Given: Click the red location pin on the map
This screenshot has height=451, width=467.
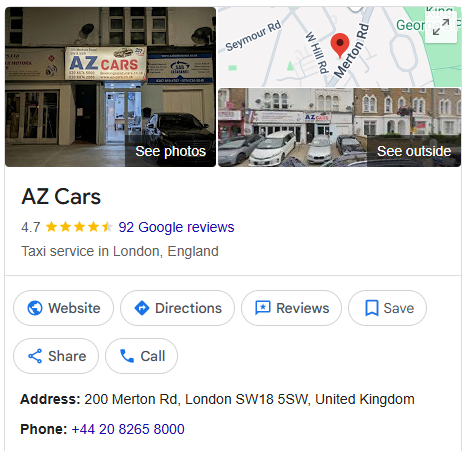Looking at the screenshot, I should 340,46.
